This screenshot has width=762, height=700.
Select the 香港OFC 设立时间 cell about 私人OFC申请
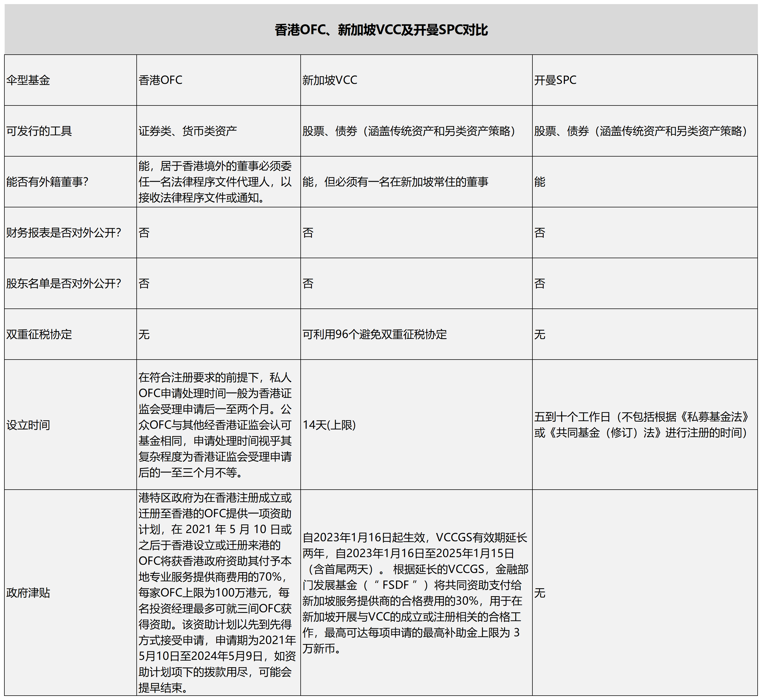[219, 425]
